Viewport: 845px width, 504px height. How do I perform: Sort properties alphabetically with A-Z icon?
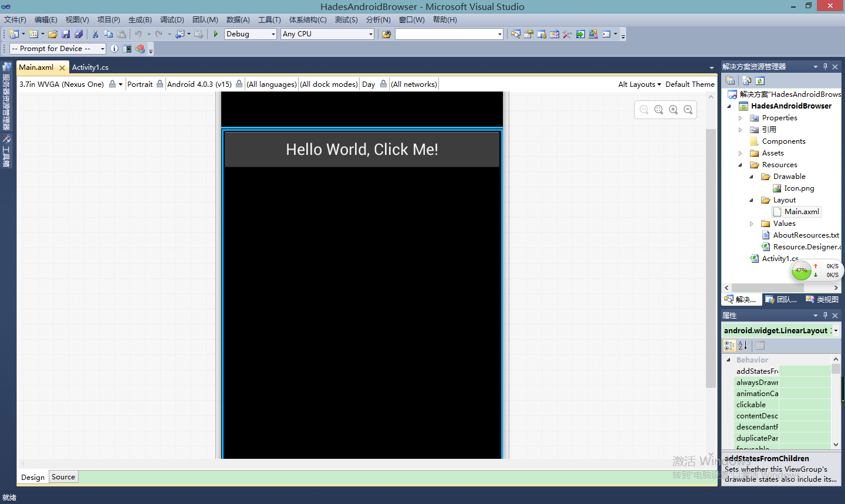[x=743, y=346]
